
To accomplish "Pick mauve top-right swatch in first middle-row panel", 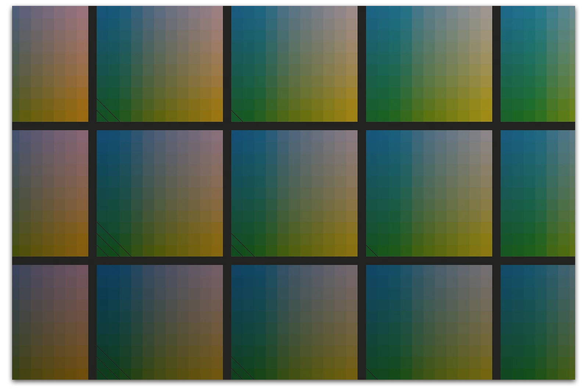I will point(83,135).
